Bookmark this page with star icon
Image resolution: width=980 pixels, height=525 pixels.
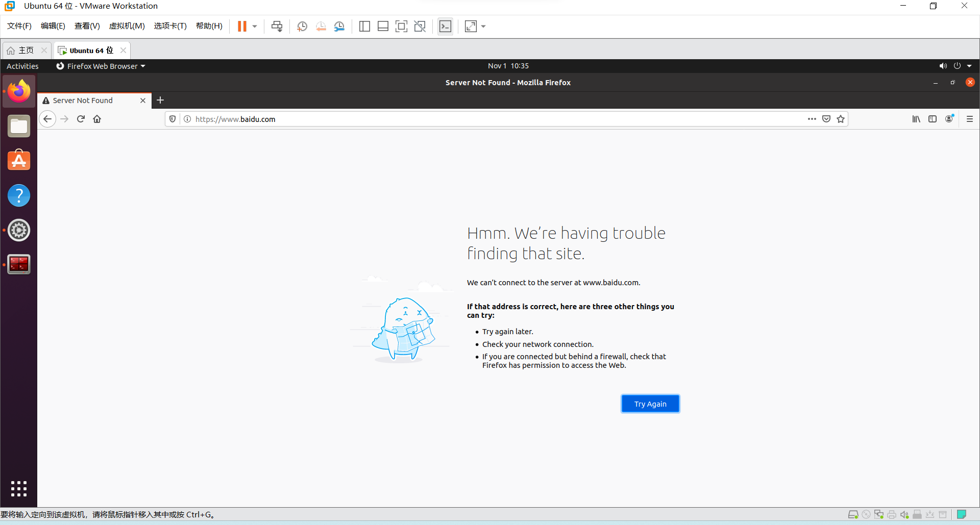(x=841, y=119)
